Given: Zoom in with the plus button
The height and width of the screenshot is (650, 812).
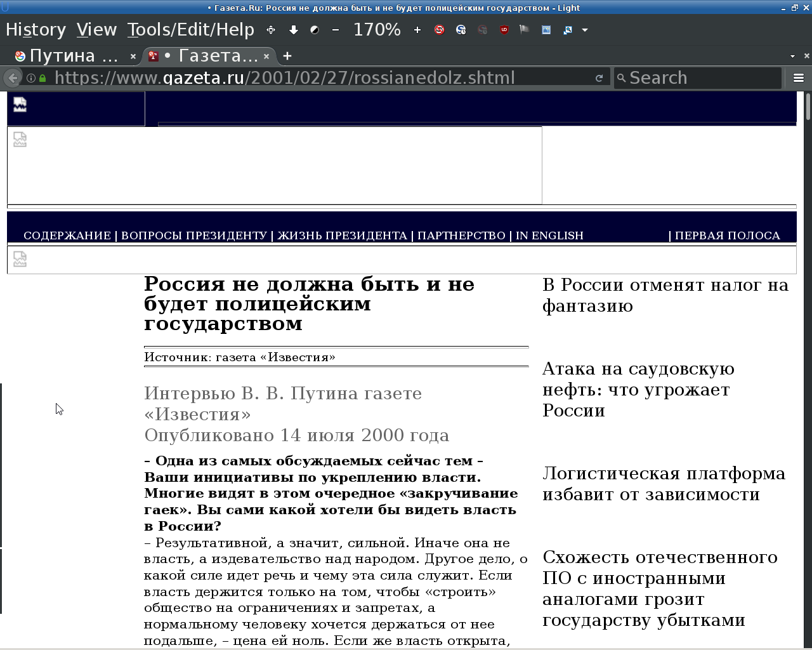Looking at the screenshot, I should point(417,30).
